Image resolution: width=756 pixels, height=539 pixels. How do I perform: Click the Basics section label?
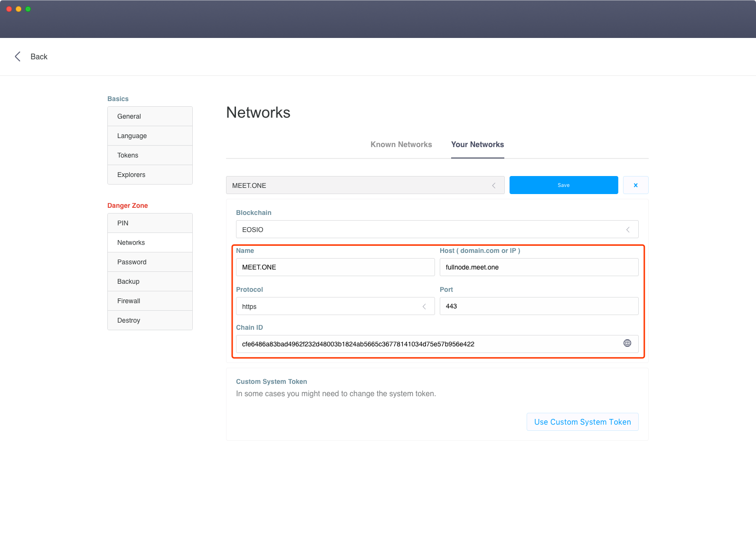118,99
